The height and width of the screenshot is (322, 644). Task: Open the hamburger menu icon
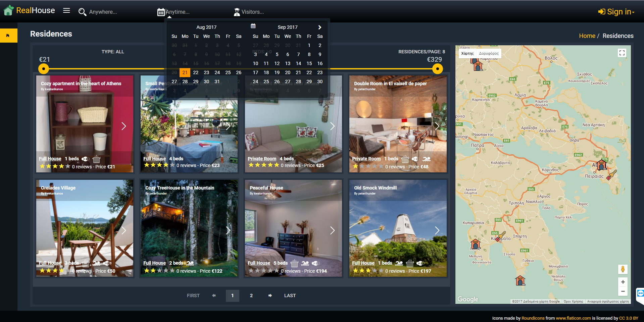pos(66,10)
